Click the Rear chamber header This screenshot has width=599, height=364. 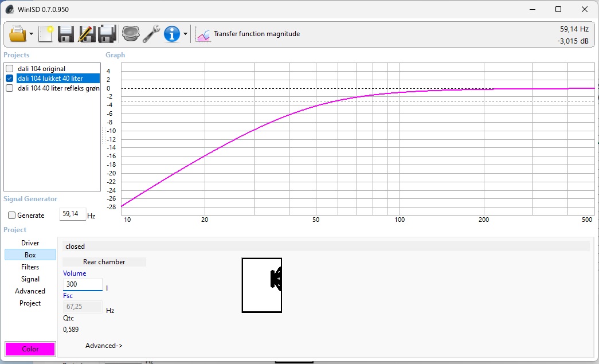pos(104,262)
